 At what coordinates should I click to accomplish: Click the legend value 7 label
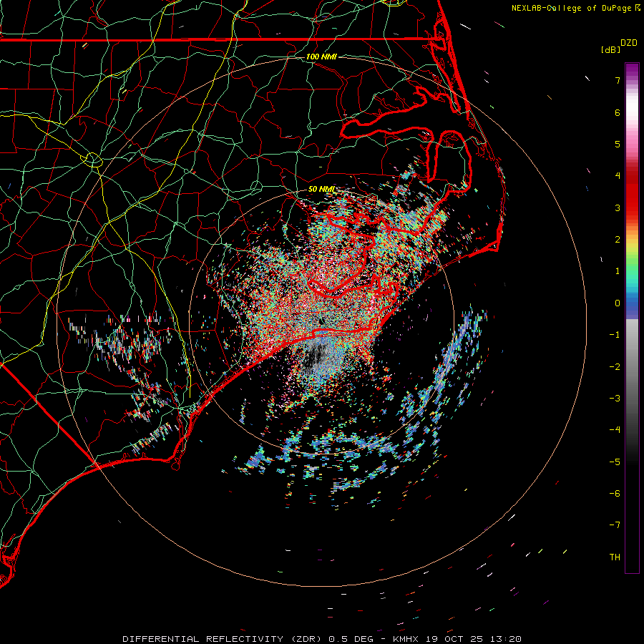[618, 80]
